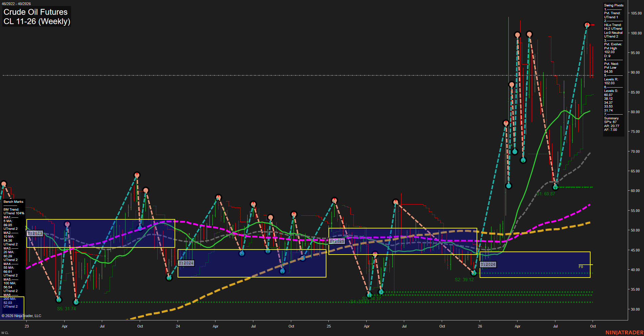644x336 pixels.
Task: Click the 2026 NinjaTrader, LLC copyright text
Action: tap(21, 316)
